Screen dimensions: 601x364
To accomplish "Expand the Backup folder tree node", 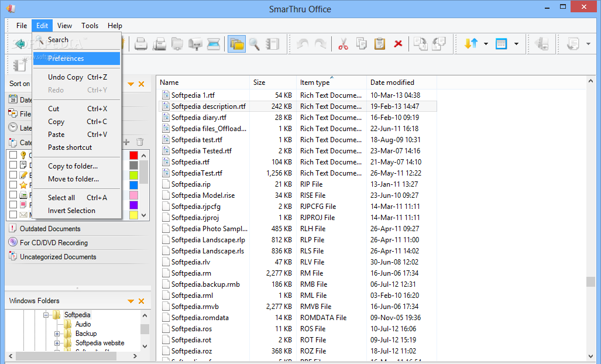I will pyautogui.click(x=57, y=334).
